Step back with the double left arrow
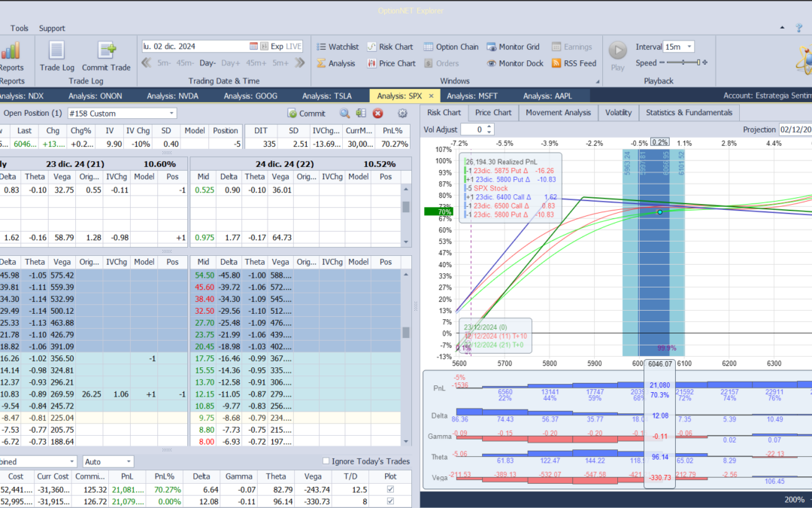 (x=147, y=62)
